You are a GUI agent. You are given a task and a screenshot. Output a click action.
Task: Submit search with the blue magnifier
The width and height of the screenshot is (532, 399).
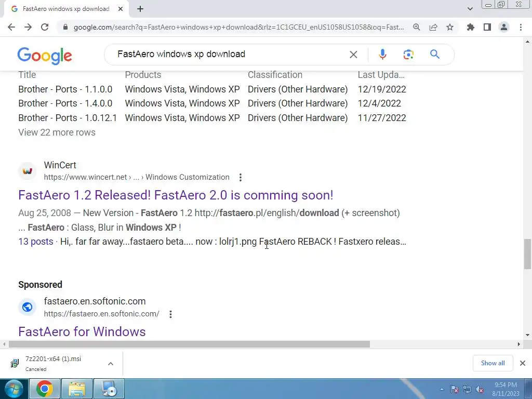[x=435, y=54]
